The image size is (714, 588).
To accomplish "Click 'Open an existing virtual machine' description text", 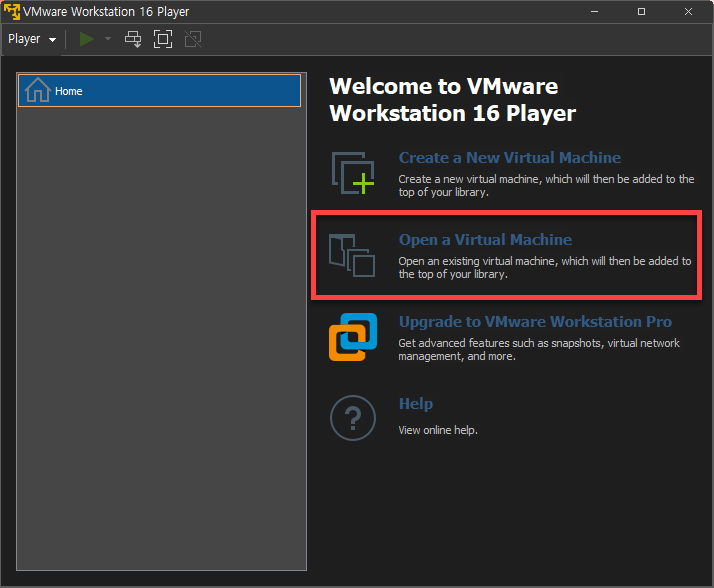I will (x=478, y=261).
